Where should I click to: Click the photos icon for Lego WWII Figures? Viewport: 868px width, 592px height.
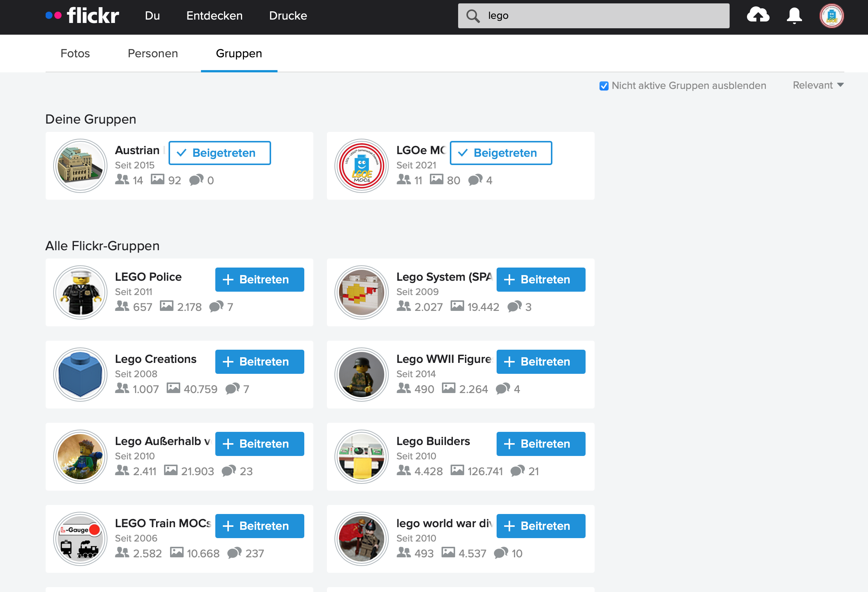(x=449, y=388)
